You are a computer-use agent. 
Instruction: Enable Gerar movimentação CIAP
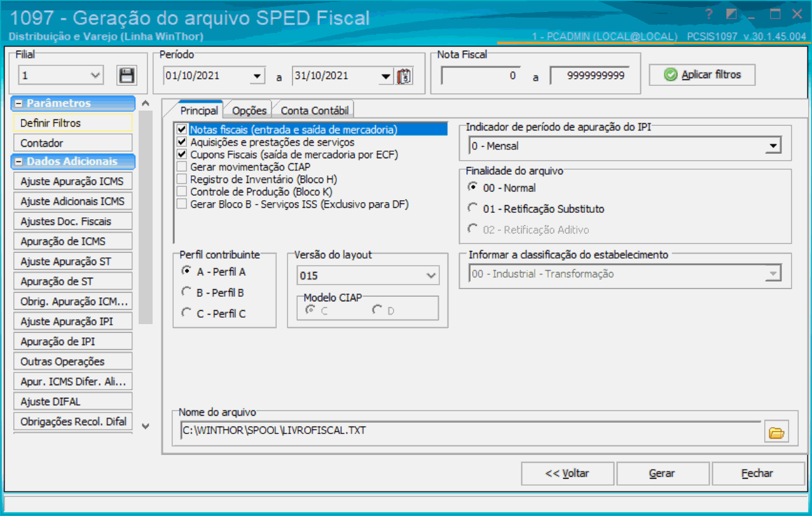tap(182, 166)
